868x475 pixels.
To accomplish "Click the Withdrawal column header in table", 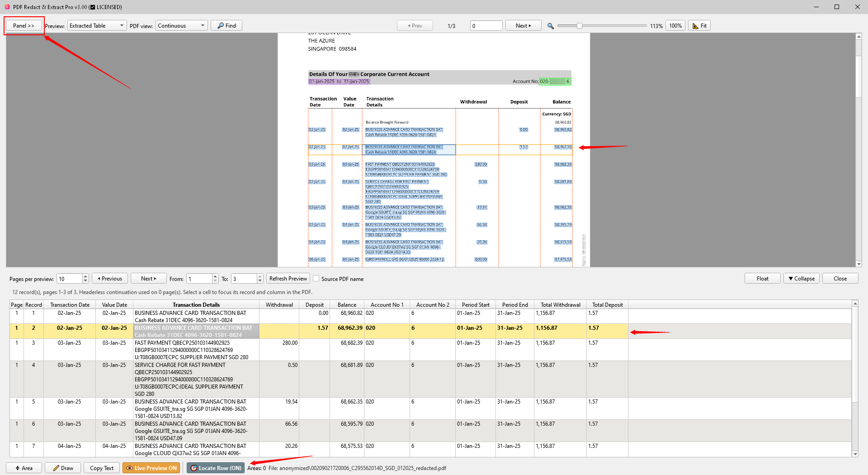I will 279,305.
